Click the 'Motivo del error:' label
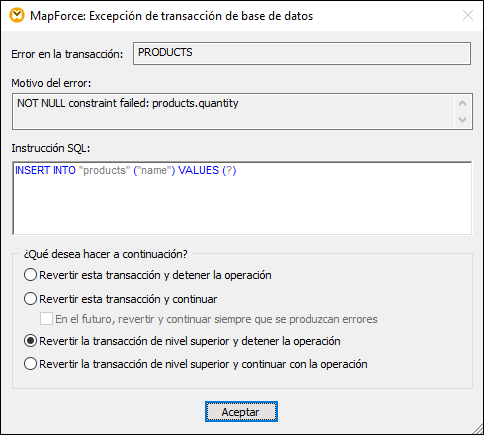The image size is (484, 435). coord(51,83)
